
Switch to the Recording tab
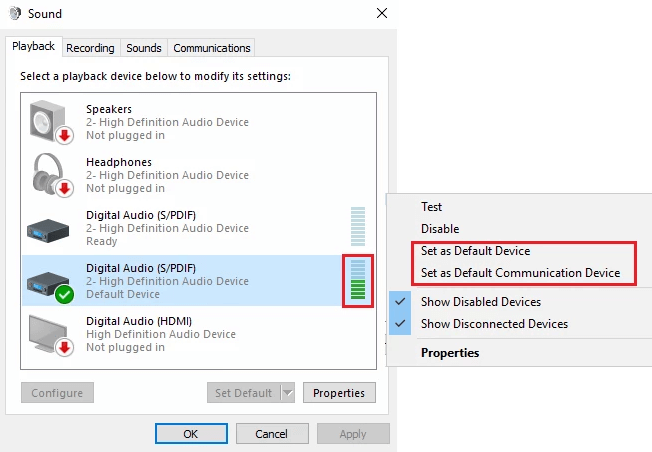coord(90,48)
